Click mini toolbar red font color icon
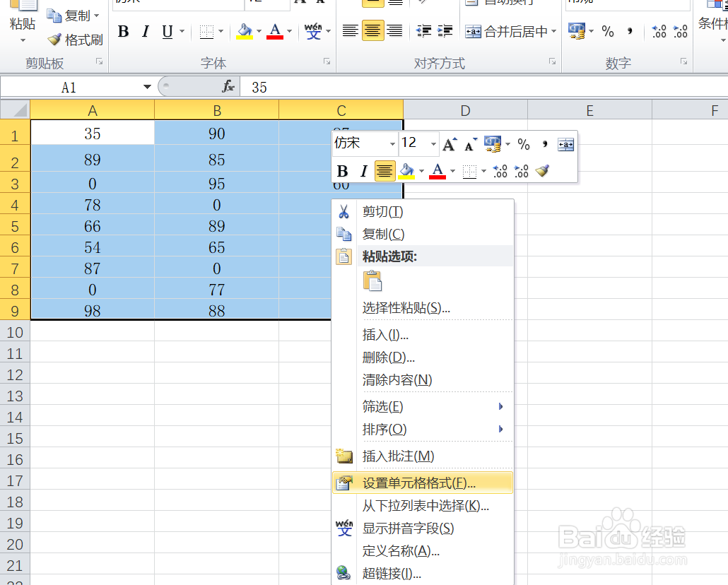The image size is (728, 585). click(438, 171)
